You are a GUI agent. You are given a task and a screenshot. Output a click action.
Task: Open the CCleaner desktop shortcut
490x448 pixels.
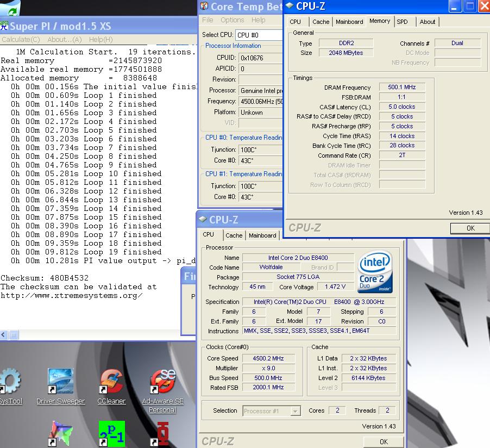[x=111, y=381]
